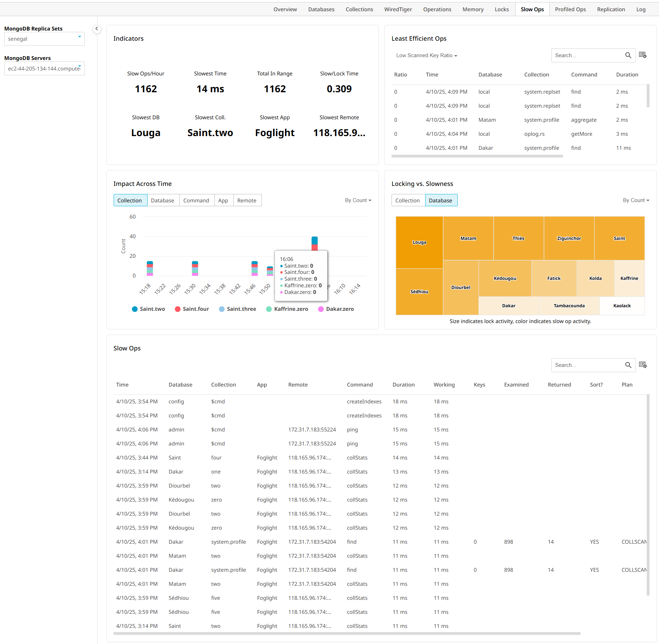Screen dimensions: 659x644
Task: Click the Louga block in treemap
Action: pyautogui.click(x=419, y=242)
